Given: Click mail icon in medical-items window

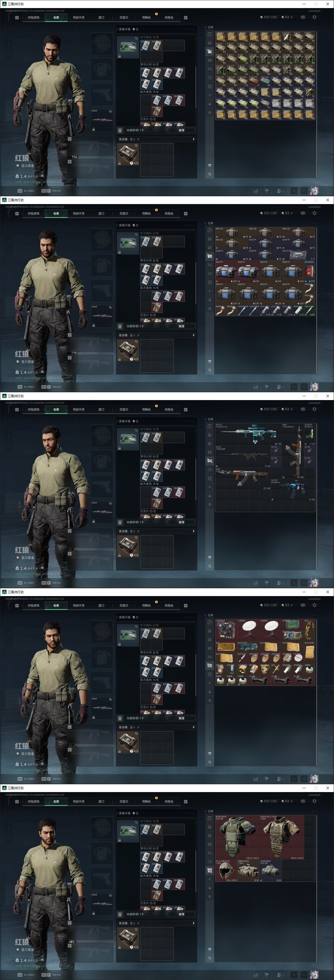Looking at the screenshot, I should pos(303,213).
